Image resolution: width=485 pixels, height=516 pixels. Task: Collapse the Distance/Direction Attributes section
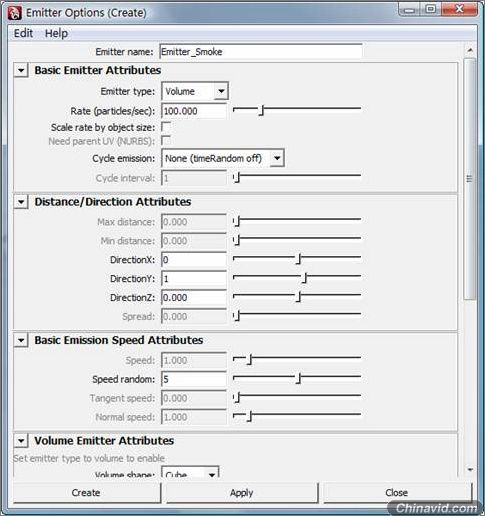[x=21, y=202]
